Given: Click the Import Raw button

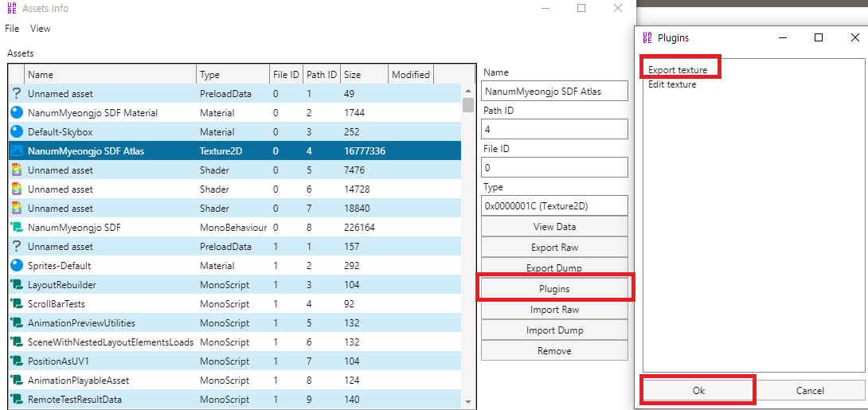Looking at the screenshot, I should click(555, 310).
